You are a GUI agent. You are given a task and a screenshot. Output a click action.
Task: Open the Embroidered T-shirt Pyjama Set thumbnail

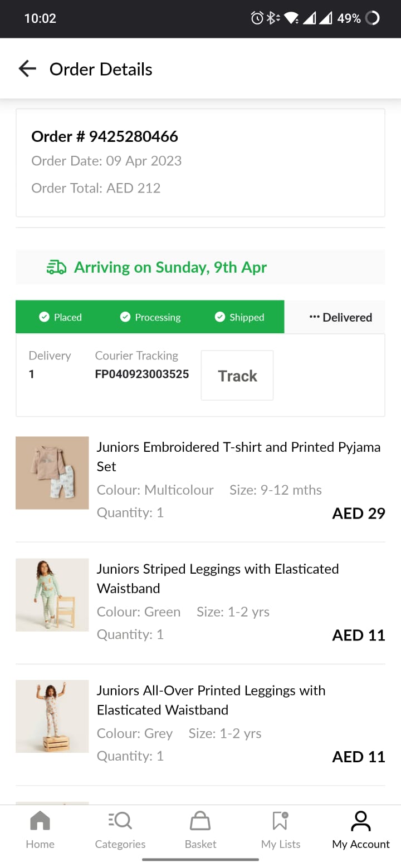pos(52,473)
